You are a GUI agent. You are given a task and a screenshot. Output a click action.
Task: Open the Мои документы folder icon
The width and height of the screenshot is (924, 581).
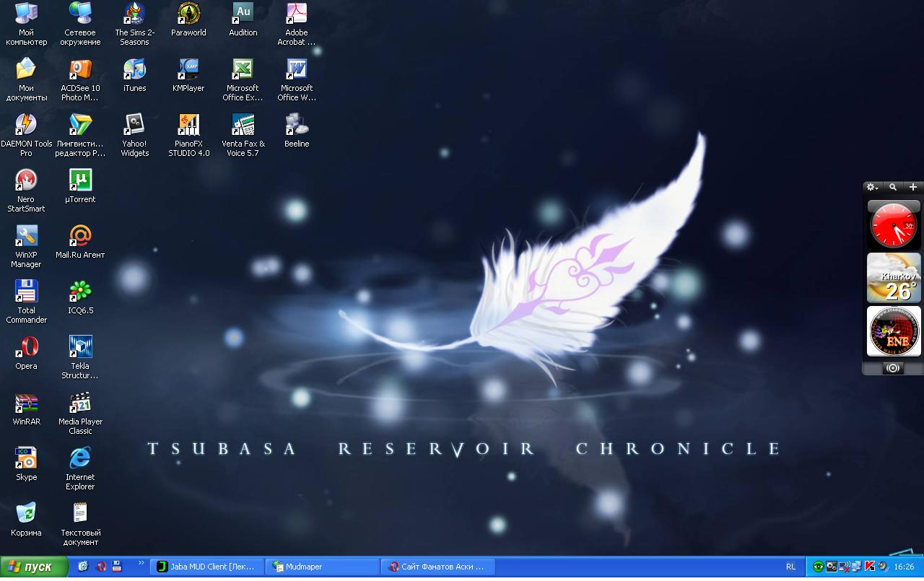coord(26,79)
